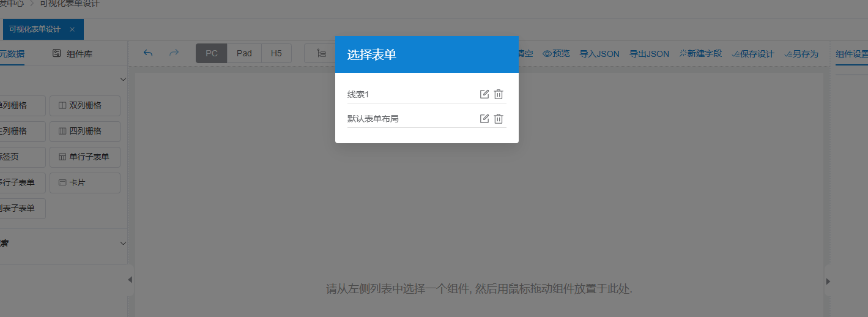Switch layout mode to PC
This screenshot has width=868, height=317.
tap(212, 53)
